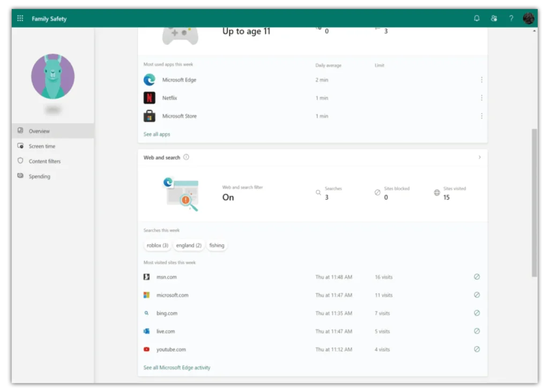Click the Microsoft Edge app name

(x=179, y=80)
